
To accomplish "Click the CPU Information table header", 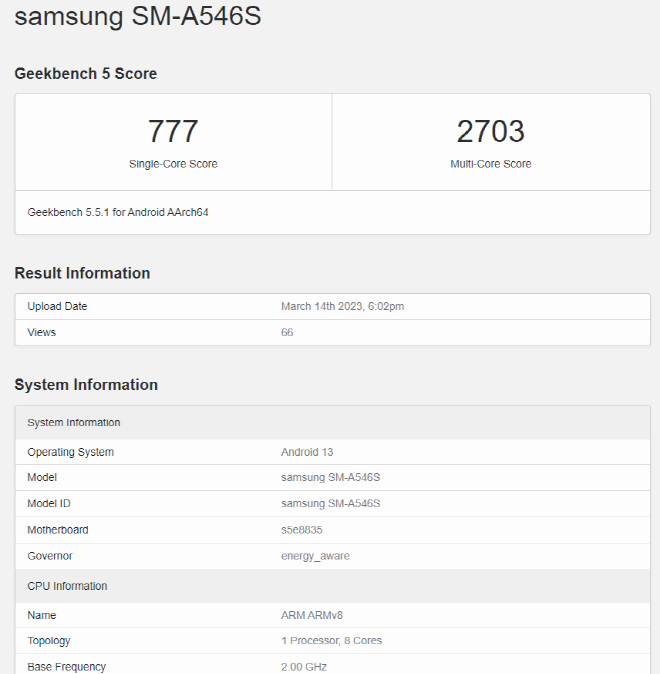I will click(x=67, y=586).
